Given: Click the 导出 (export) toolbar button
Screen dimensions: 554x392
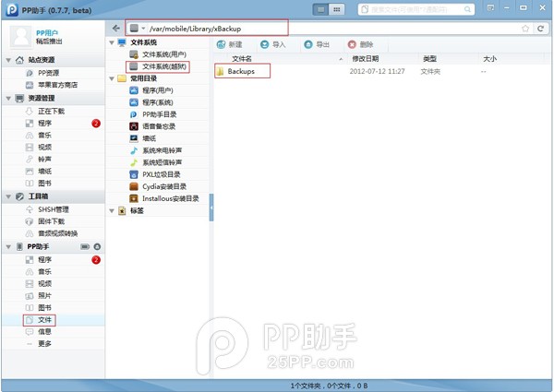Looking at the screenshot, I should point(317,44).
